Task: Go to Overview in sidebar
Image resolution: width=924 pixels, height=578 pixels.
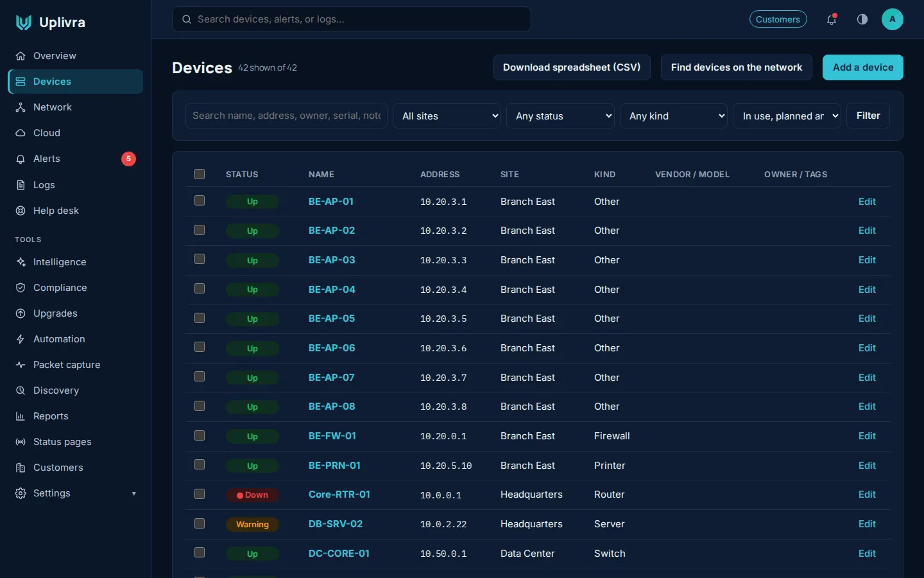Action: point(75,56)
